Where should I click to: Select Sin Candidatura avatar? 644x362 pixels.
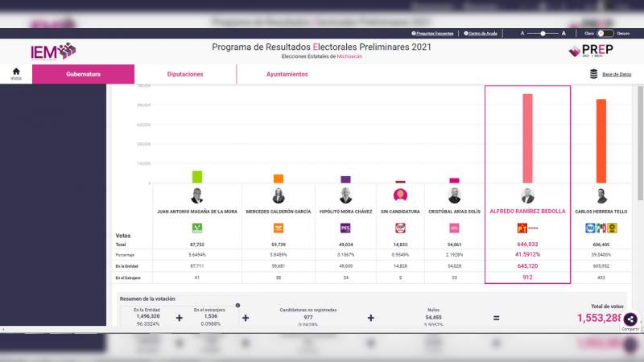pos(400,195)
